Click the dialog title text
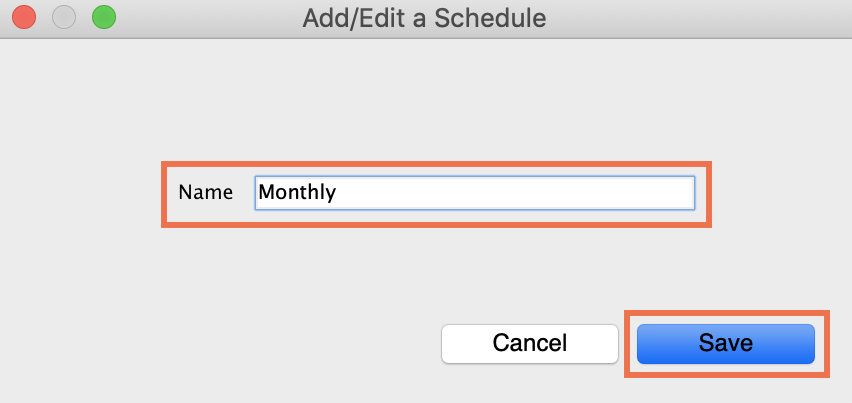Screen dimensions: 852x403 (425, 17)
